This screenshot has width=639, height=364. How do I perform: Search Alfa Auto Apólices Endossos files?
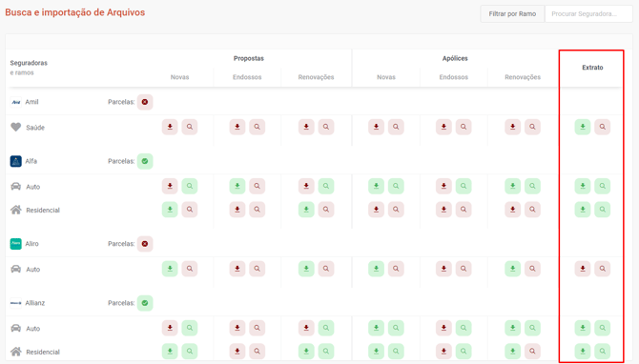tap(464, 186)
